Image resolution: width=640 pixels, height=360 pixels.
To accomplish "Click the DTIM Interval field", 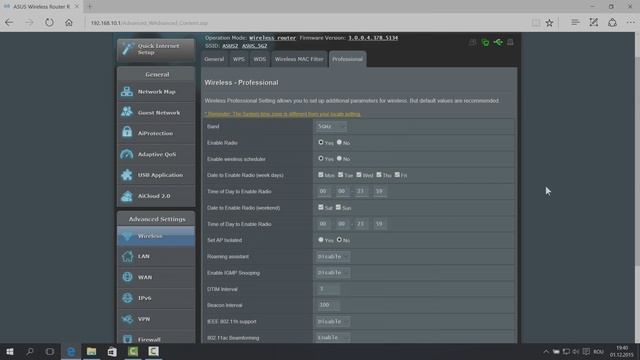I will (x=328, y=289).
